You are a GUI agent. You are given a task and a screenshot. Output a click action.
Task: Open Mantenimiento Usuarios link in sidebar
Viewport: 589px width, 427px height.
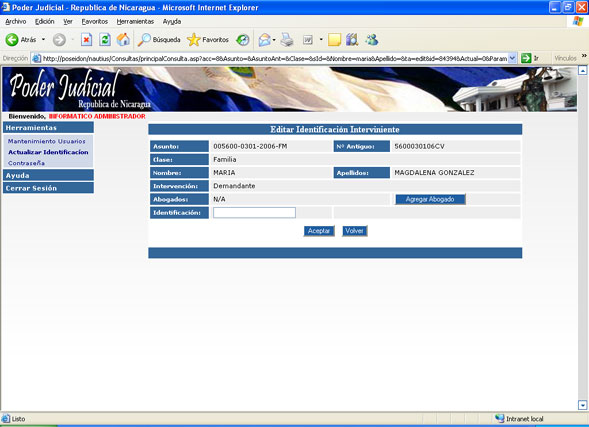[47, 141]
